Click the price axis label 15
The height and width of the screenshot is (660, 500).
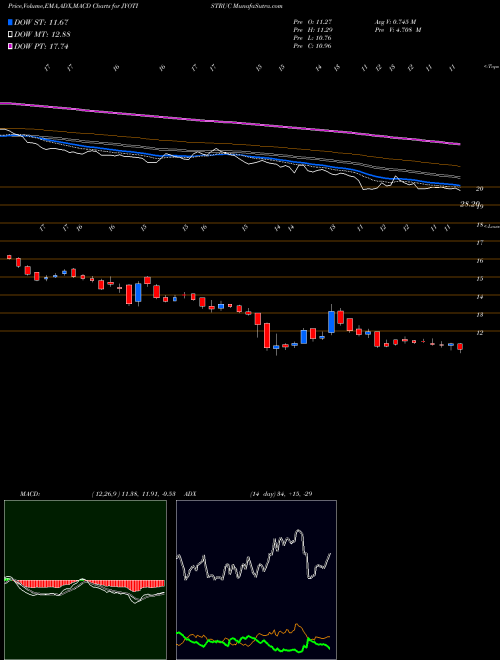pos(479,279)
